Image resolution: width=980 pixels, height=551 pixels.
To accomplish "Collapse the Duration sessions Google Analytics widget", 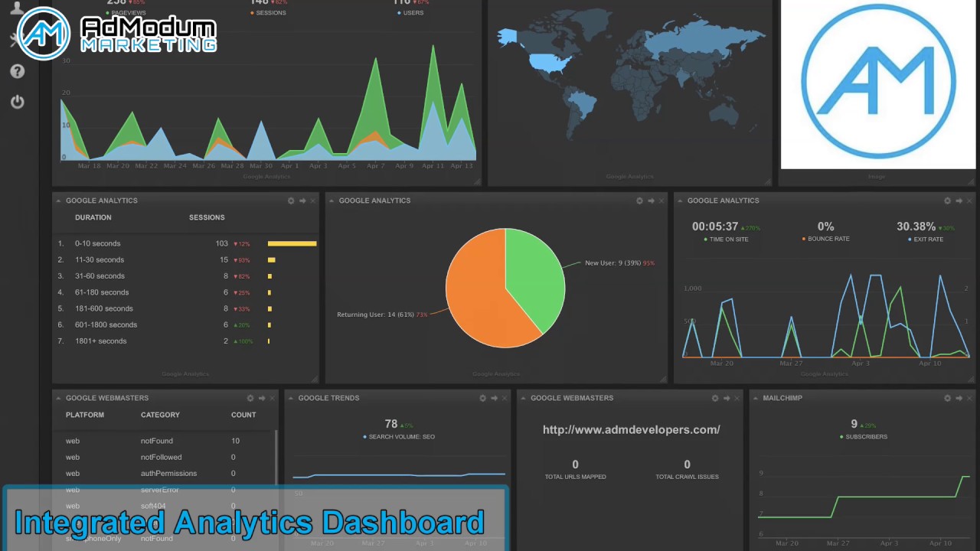I will 59,201.
